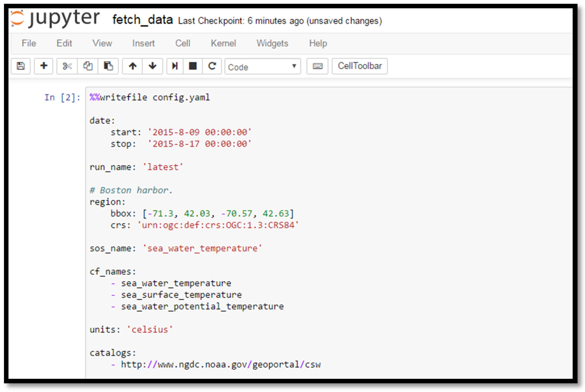Move the cell down with arrow icon

point(152,66)
